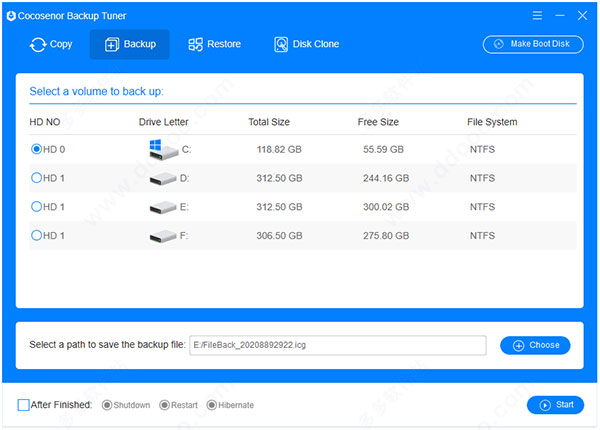Select the HD 0 radio button
Screen dimensions: 600x430
[36, 149]
